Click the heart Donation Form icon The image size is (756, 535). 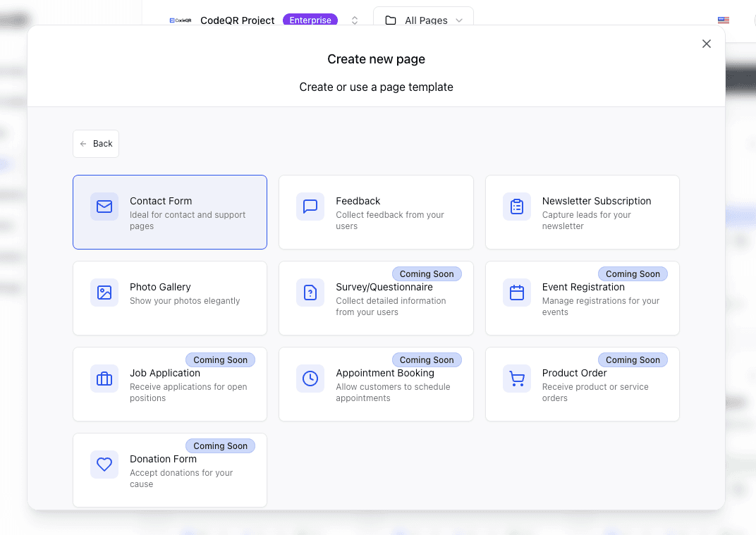pyautogui.click(x=104, y=465)
